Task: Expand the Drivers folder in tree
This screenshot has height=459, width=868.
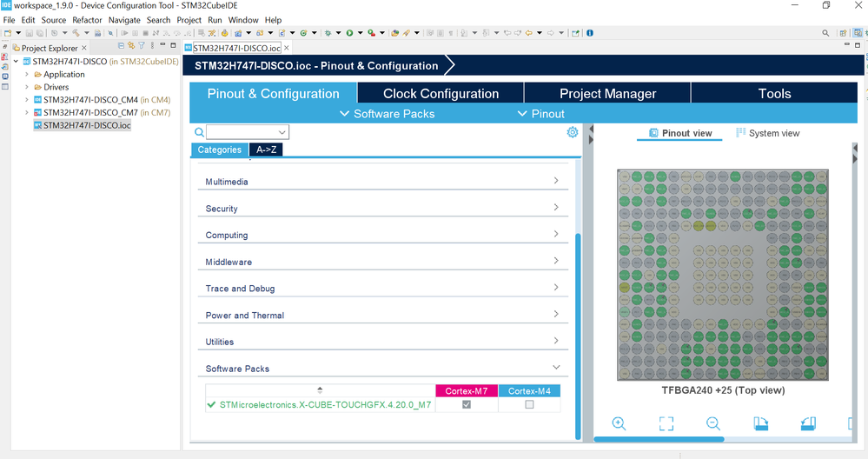Action: click(27, 87)
